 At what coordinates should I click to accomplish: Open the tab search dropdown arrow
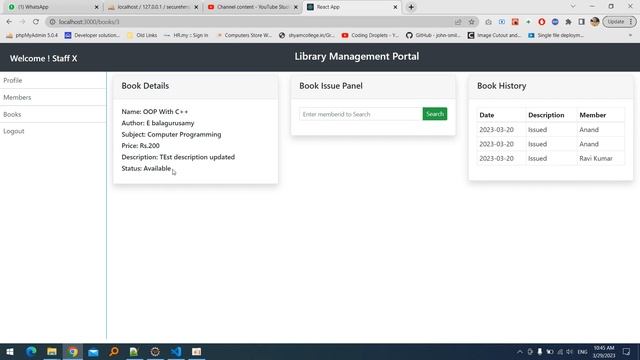tap(573, 7)
